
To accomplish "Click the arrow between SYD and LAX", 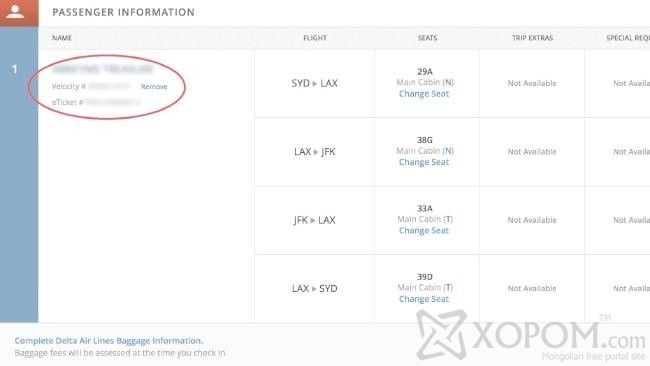I will (315, 84).
